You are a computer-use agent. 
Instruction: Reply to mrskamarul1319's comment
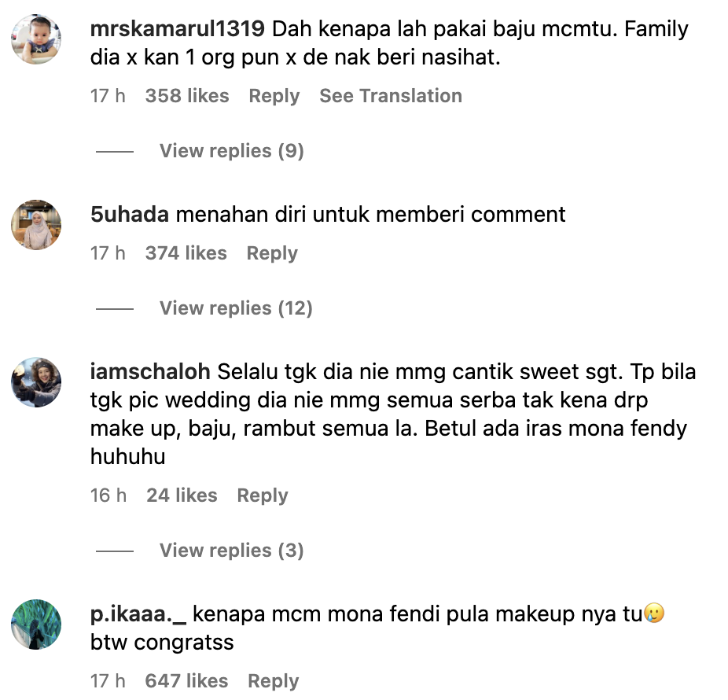[274, 96]
